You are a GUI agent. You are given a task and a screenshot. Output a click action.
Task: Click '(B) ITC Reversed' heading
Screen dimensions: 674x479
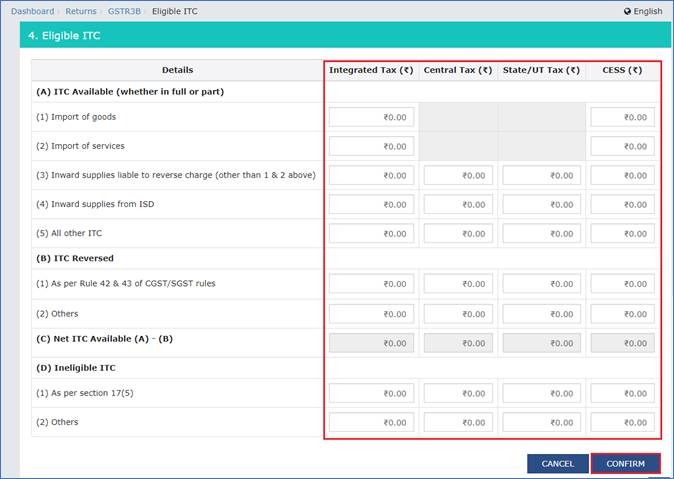point(75,258)
